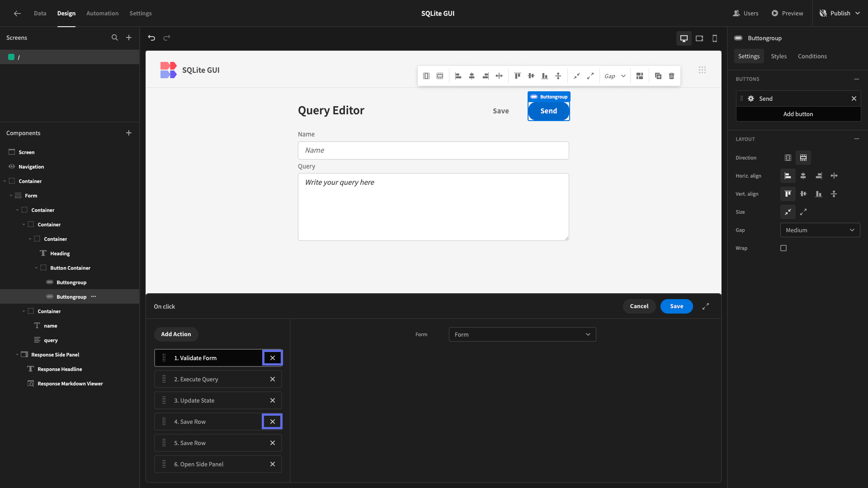Open the Automation tab
The height and width of the screenshot is (488, 868).
[103, 14]
